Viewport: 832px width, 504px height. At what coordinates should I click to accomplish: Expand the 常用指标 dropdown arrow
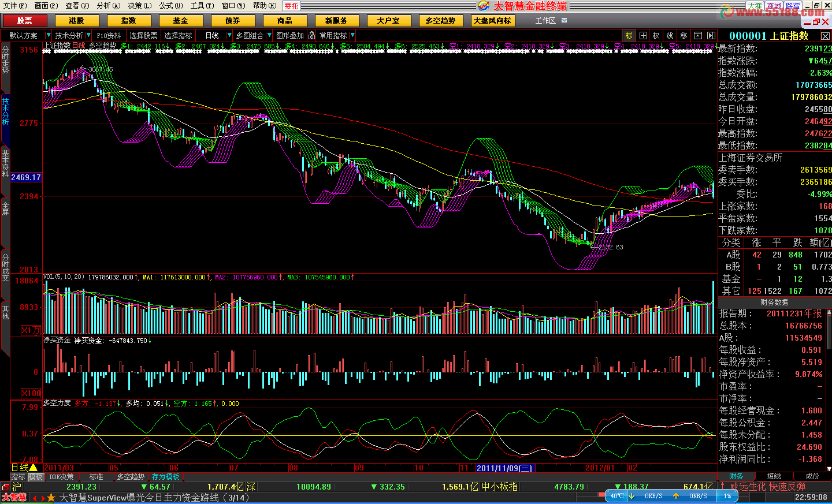(x=352, y=35)
